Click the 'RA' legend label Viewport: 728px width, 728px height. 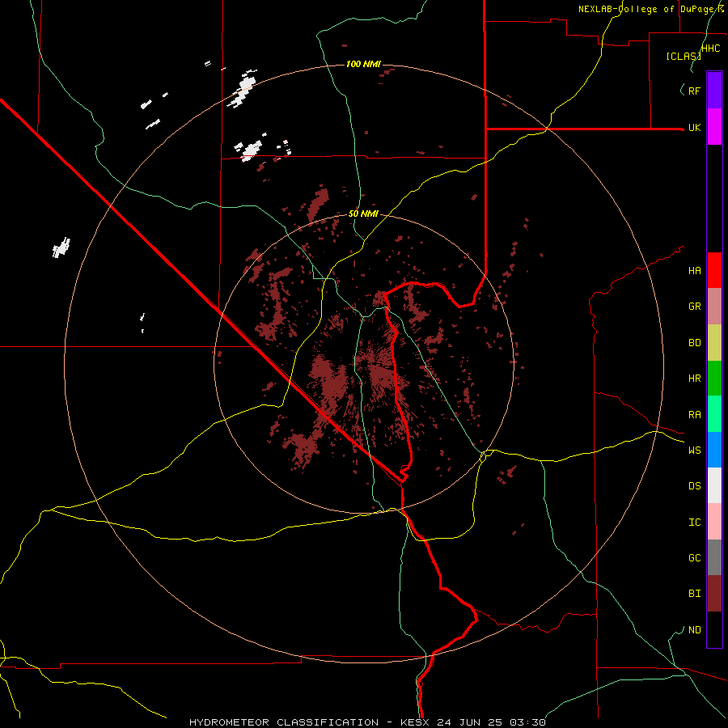(694, 415)
